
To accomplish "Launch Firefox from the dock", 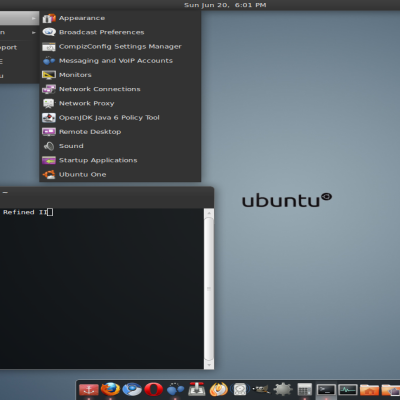I will pos(110,389).
